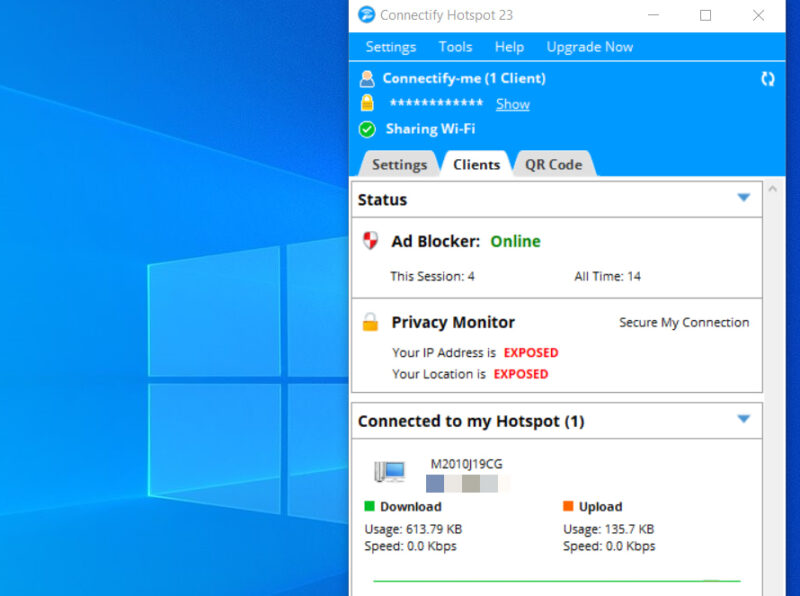800x596 pixels.
Task: Click the Privacy Monitor heading
Action: [x=453, y=322]
